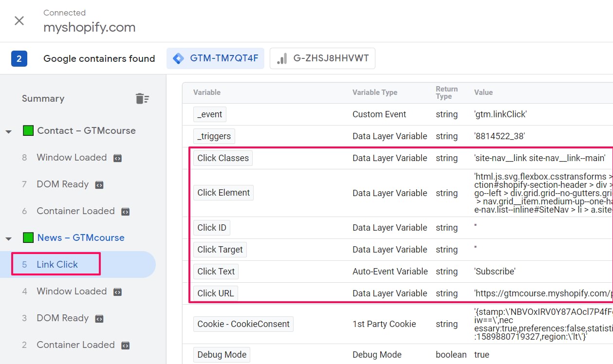Image resolution: width=613 pixels, height=364 pixels.
Task: Collapse the Contact – GTMcourse page group
Action: point(8,131)
